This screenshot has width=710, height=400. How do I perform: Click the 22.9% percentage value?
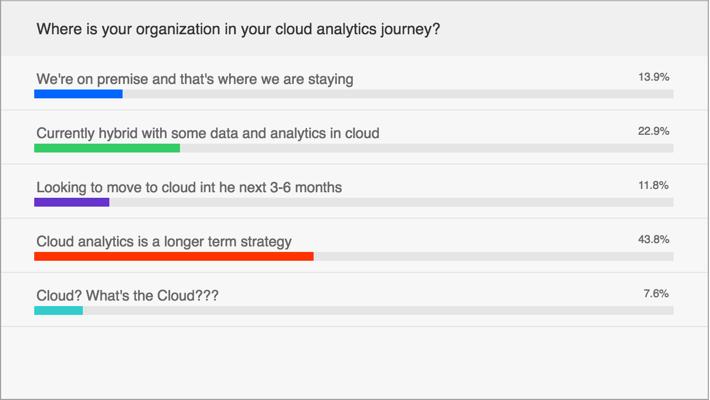pyautogui.click(x=653, y=131)
